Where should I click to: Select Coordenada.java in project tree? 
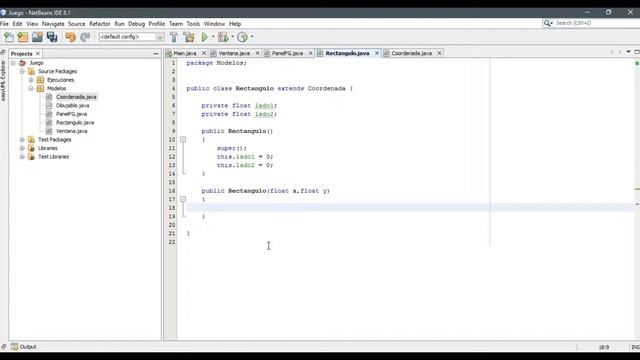[76, 97]
